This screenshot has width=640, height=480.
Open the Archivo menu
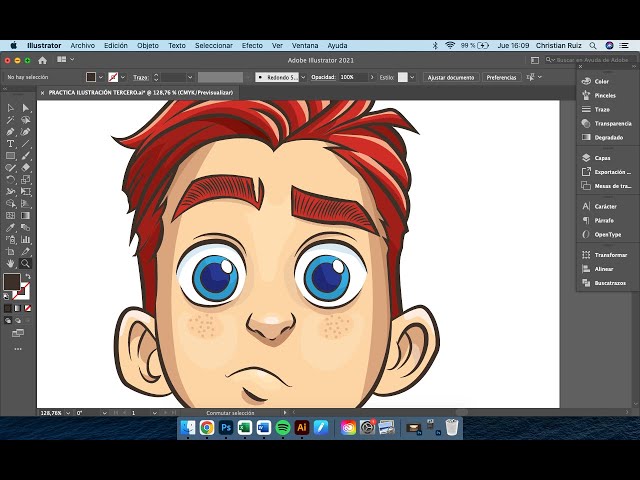point(82,45)
